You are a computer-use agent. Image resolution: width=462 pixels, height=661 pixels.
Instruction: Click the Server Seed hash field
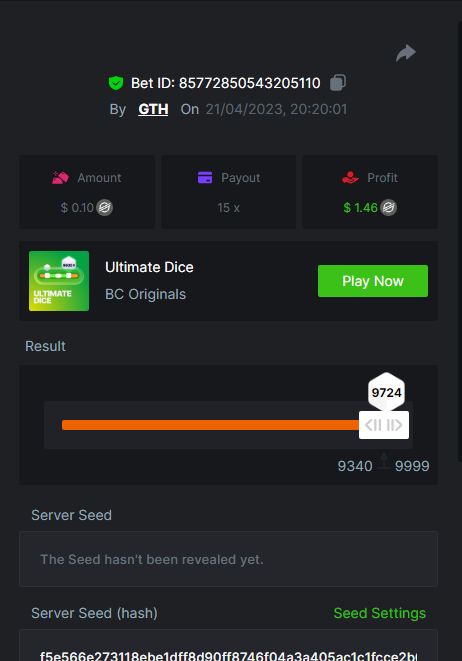(228, 645)
